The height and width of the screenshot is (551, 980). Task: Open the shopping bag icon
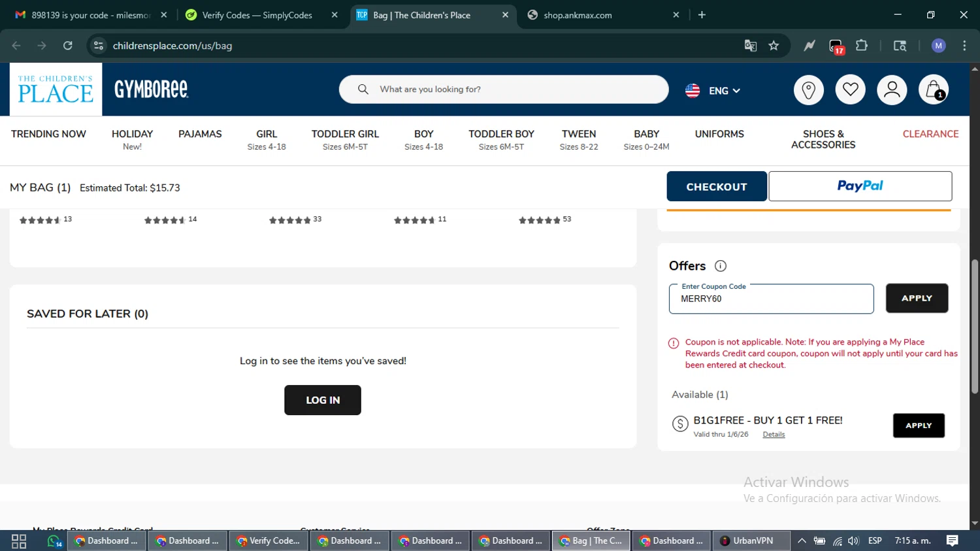click(934, 90)
